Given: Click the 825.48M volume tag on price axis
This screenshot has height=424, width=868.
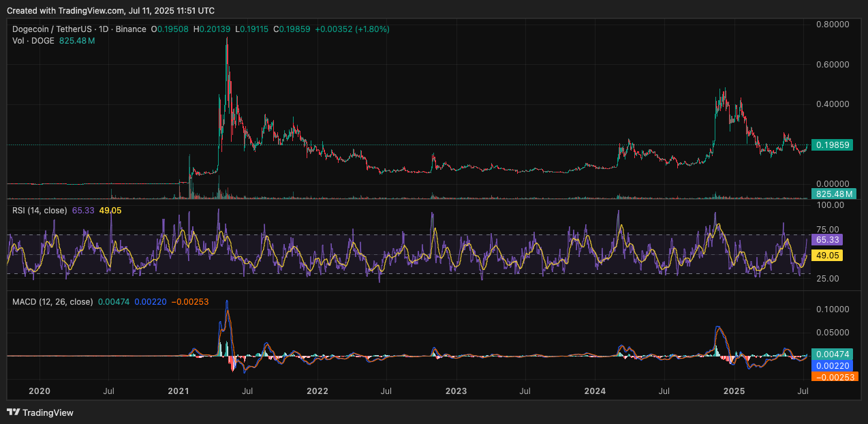Looking at the screenshot, I should [834, 194].
